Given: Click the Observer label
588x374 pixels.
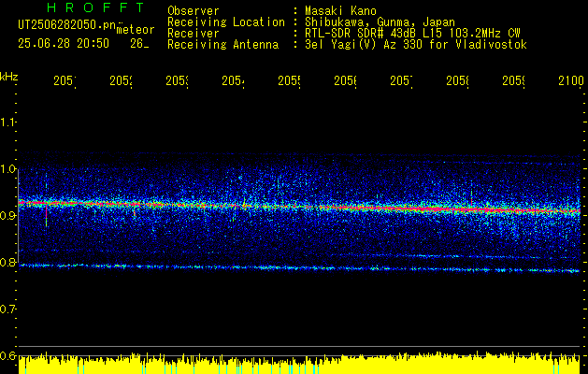Looking at the screenshot, I should point(194,11).
